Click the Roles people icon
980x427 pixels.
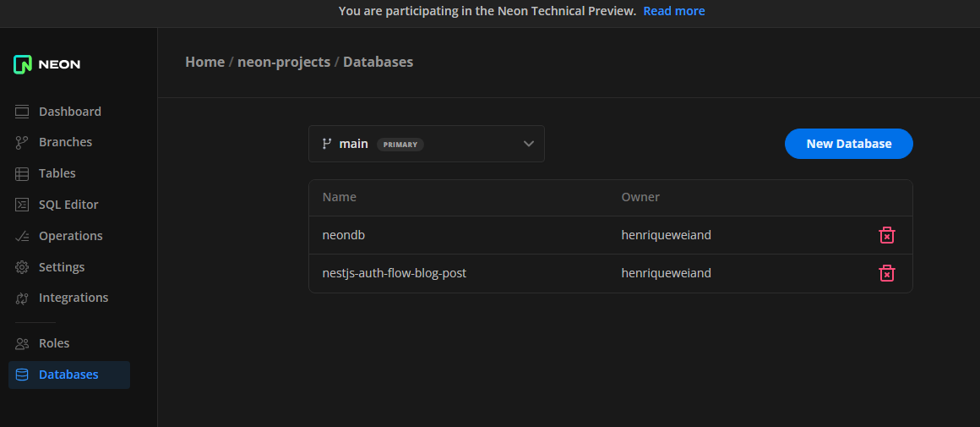click(22, 343)
